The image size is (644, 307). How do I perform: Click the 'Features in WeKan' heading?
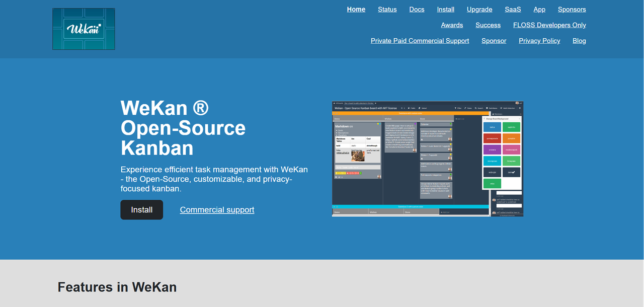tap(117, 287)
